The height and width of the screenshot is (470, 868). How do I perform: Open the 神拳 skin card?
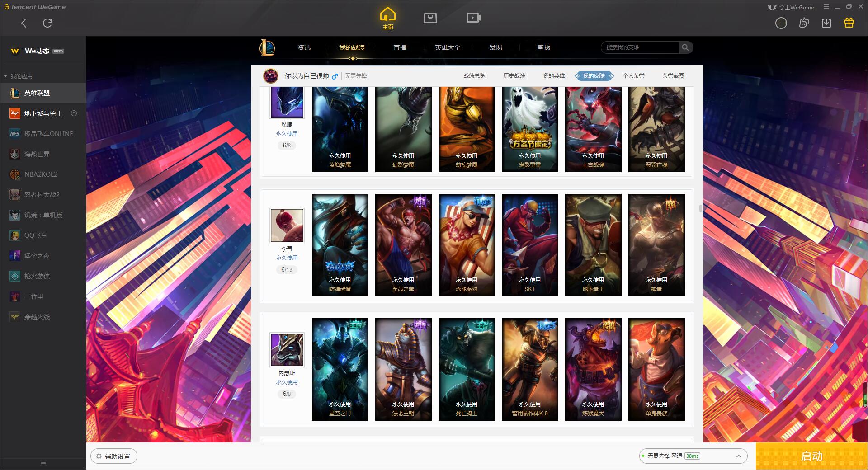point(656,245)
